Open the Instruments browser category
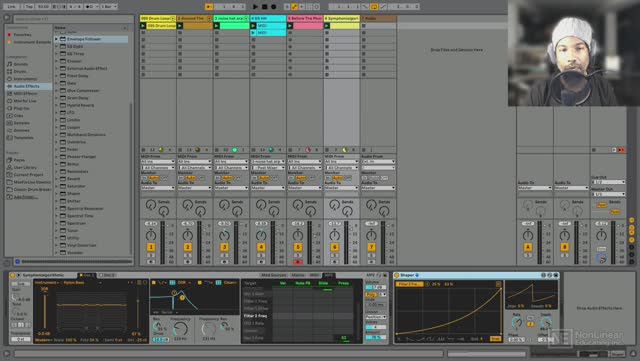Image resolution: width=640 pixels, height=361 pixels. pos(25,79)
